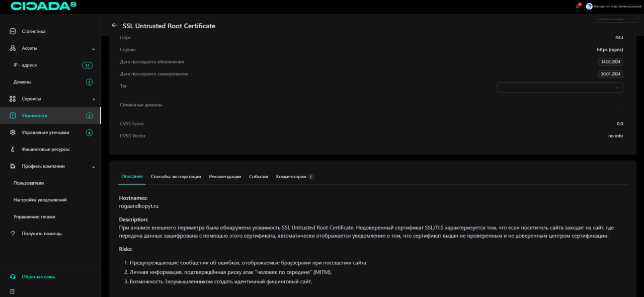Click the Управление утечками badge 4

click(89, 133)
